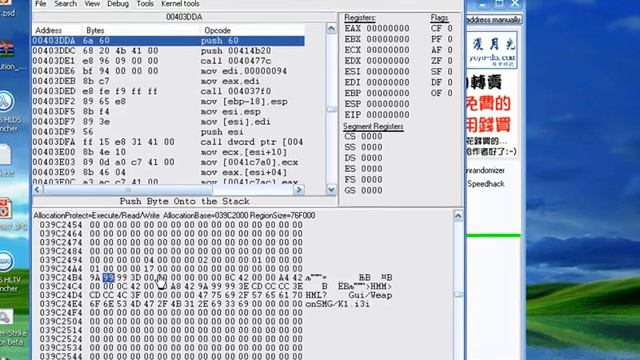The width and height of the screenshot is (640, 360).
Task: Open the View menu
Action: pos(92,4)
